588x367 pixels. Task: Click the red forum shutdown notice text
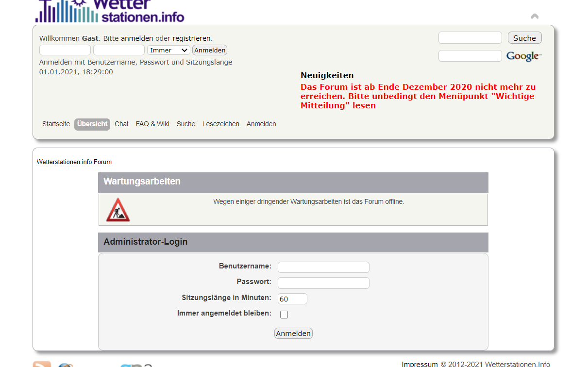(418, 96)
